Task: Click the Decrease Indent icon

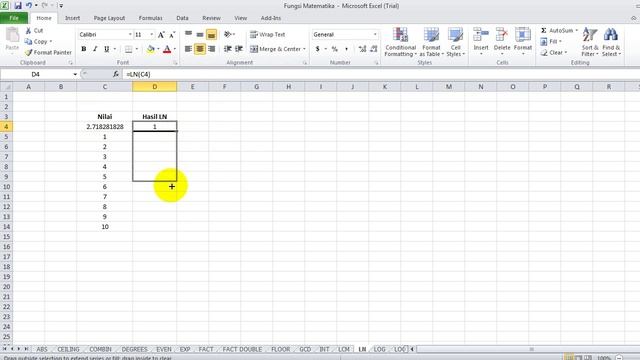Action: pyautogui.click(x=228, y=49)
